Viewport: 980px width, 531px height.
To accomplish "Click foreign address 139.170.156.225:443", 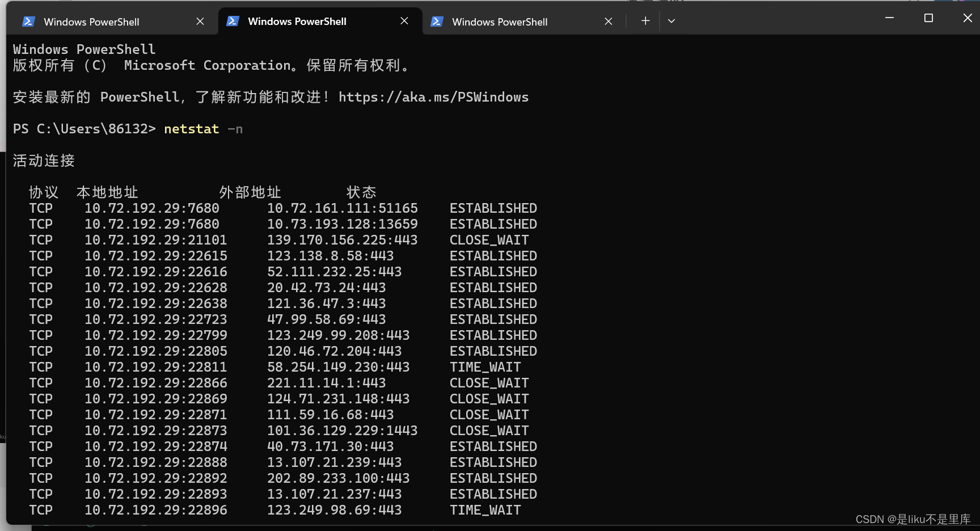I will click(343, 240).
